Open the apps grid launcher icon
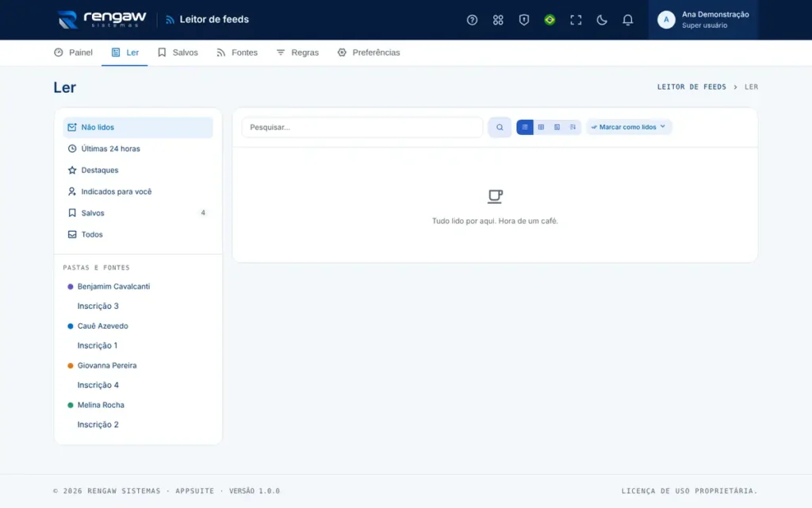Screen dimensions: 812x508 click(x=498, y=20)
